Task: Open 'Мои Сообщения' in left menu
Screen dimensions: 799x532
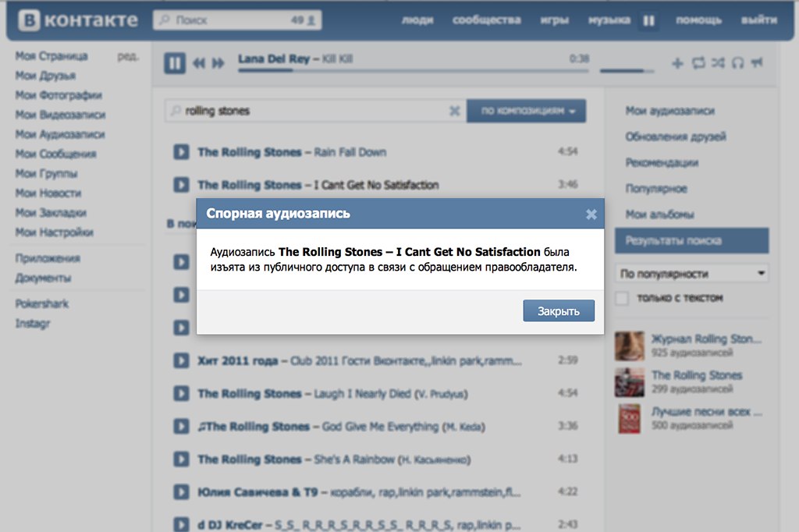Action: tap(55, 154)
